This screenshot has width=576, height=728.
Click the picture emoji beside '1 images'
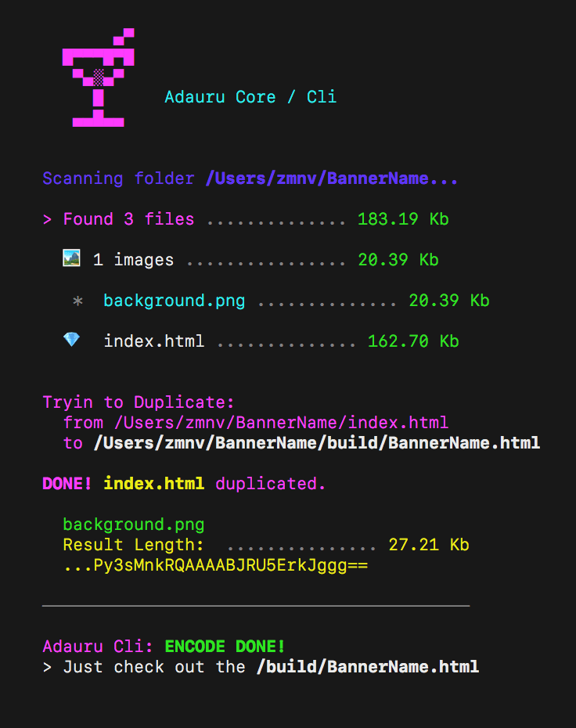(71, 258)
